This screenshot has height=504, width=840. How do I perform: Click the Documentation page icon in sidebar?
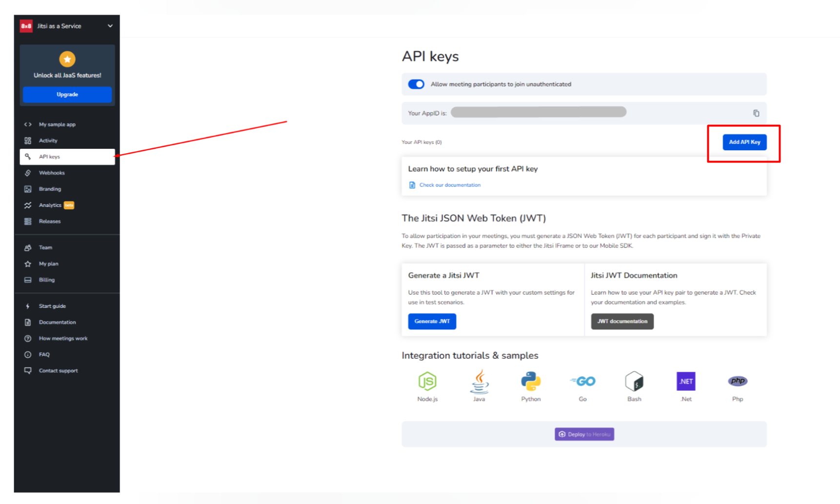(28, 323)
